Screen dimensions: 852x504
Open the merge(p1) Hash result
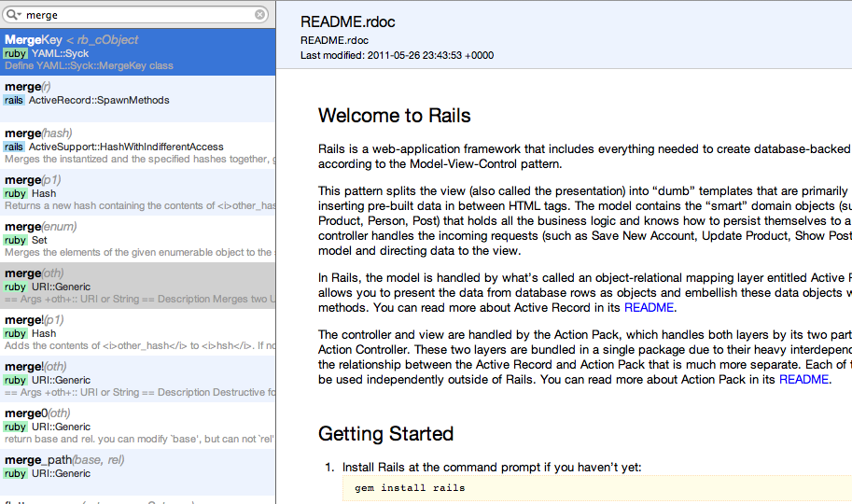[x=137, y=192]
